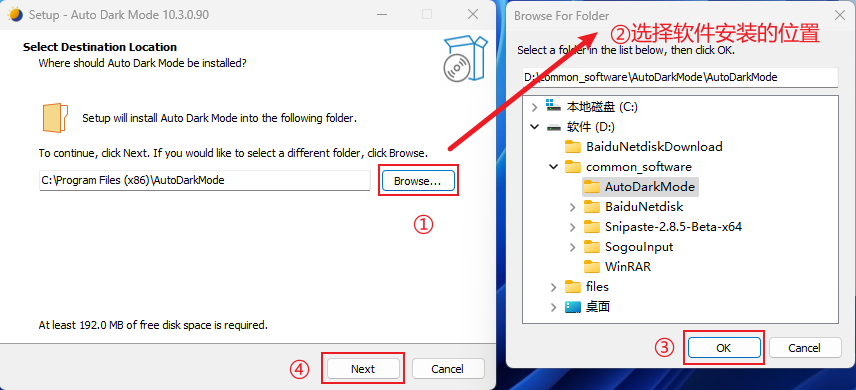
Task: Cancel the Browse For Folder dialog
Action: 805,347
